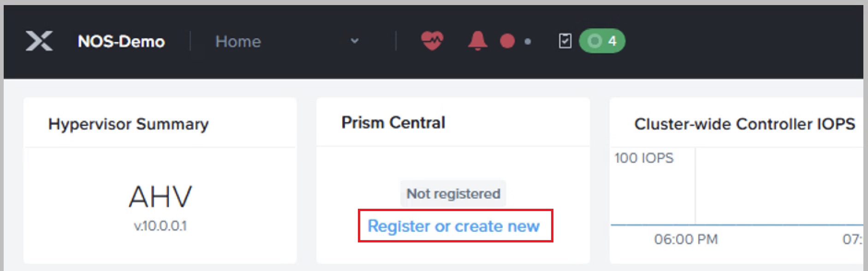Screen dimensions: 868x271
Task: Click the Prism Central widget title
Action: pyautogui.click(x=393, y=123)
